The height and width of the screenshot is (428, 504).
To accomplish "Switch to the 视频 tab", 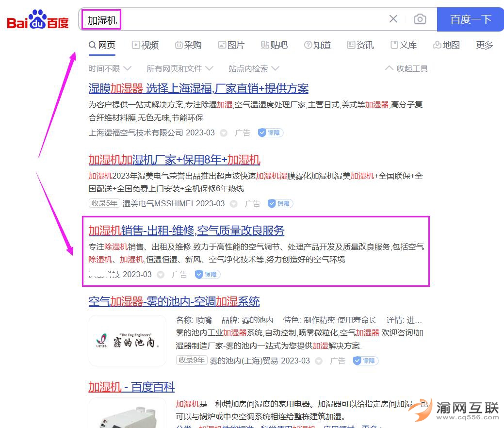I will point(145,45).
